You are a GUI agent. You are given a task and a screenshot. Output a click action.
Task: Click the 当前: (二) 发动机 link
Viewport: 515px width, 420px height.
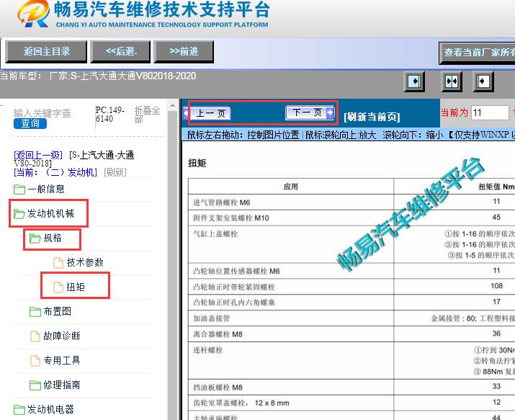pyautogui.click(x=55, y=172)
